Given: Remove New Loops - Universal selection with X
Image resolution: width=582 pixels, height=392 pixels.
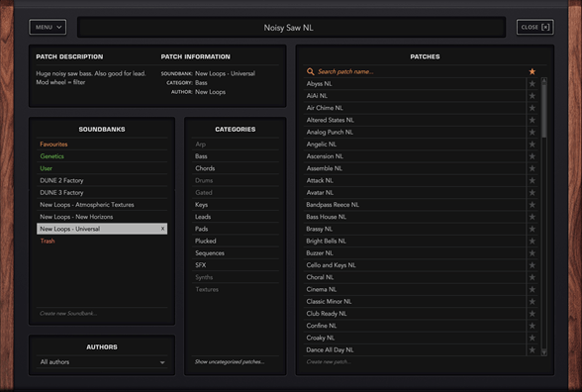Looking at the screenshot, I should pyautogui.click(x=162, y=229).
